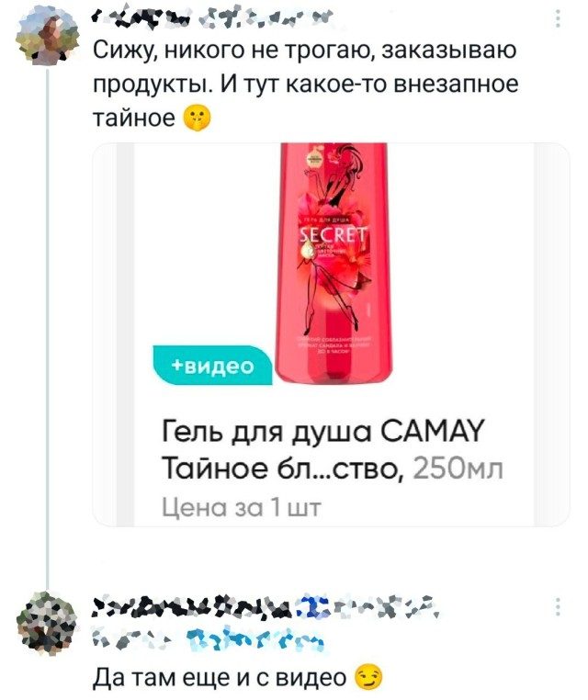Click the smirking emoji in the reply
The image size is (588, 700).
click(x=368, y=677)
